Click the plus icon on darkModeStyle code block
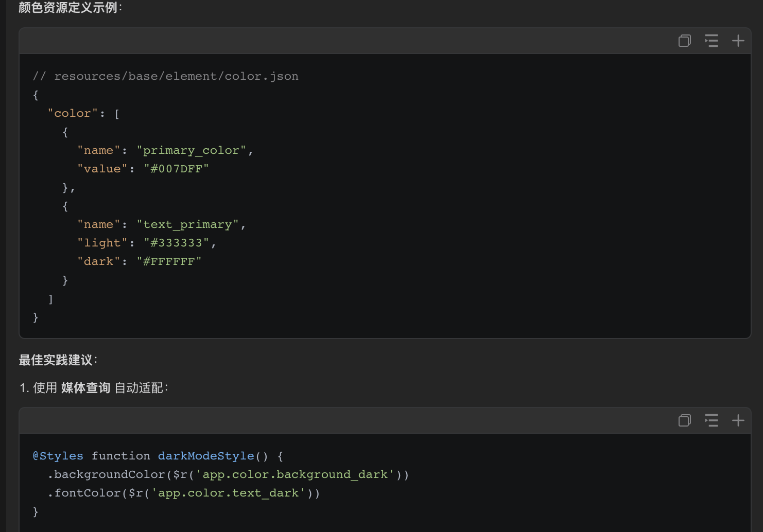The image size is (763, 532). [x=738, y=420]
